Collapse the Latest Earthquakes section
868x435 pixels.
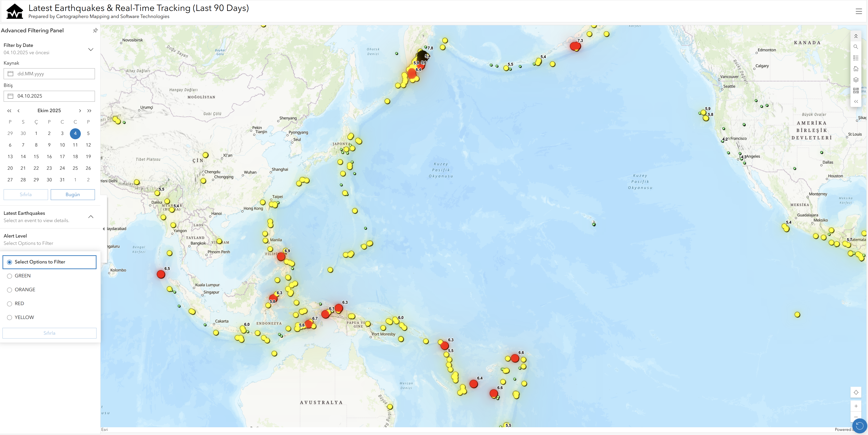(x=90, y=217)
